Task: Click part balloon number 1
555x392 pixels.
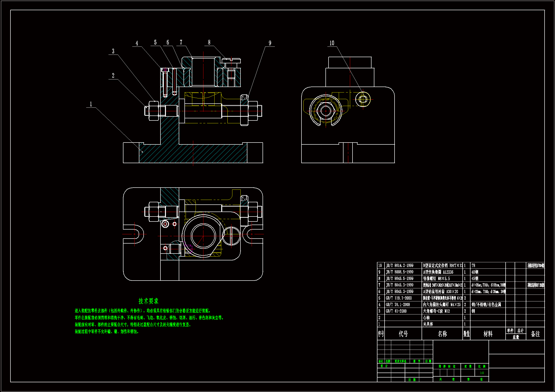Action: [91, 104]
